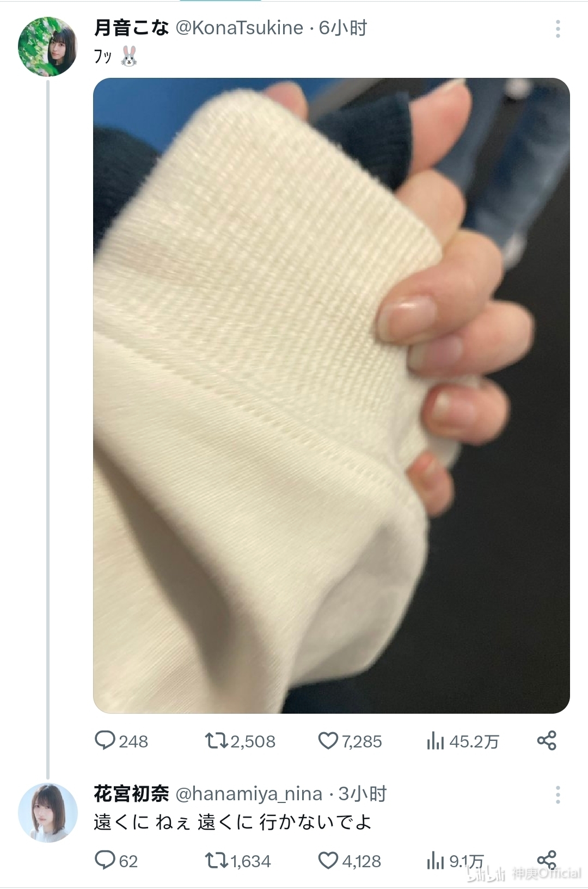Open the @hanamiya_nina handle link
This screenshot has height=889, width=588.
249,794
